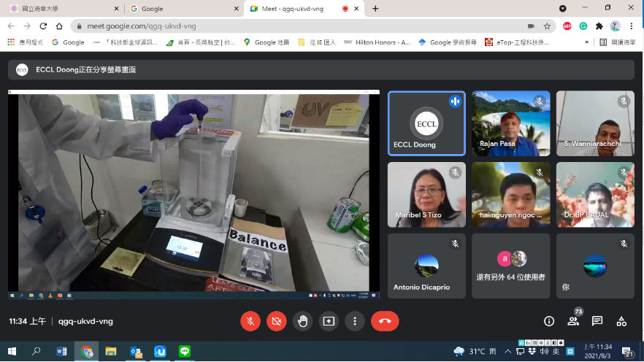
Task: Turn on the camera in Meet
Action: click(277, 321)
